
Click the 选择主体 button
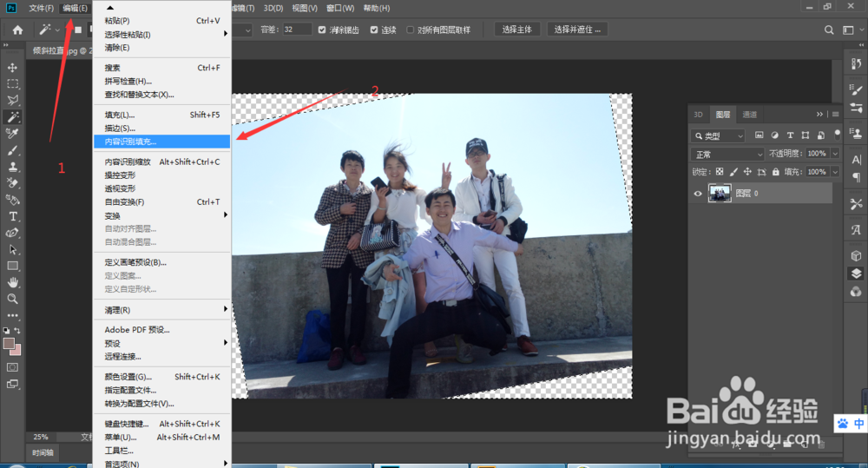click(516, 30)
